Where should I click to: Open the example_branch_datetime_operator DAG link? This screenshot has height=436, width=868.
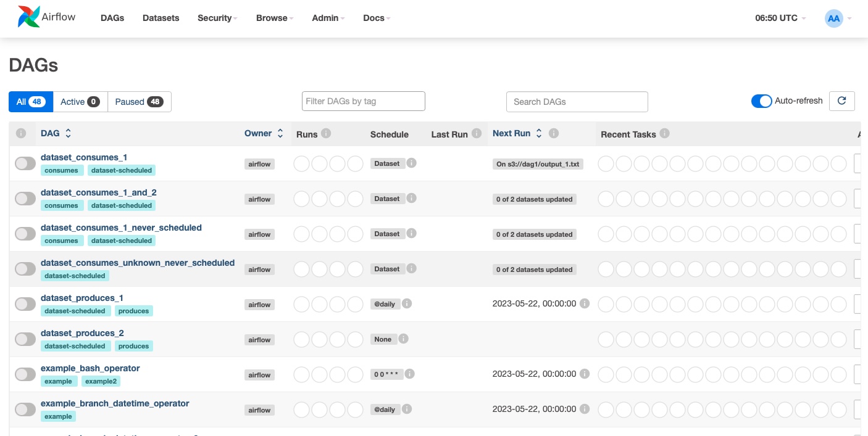coord(115,403)
